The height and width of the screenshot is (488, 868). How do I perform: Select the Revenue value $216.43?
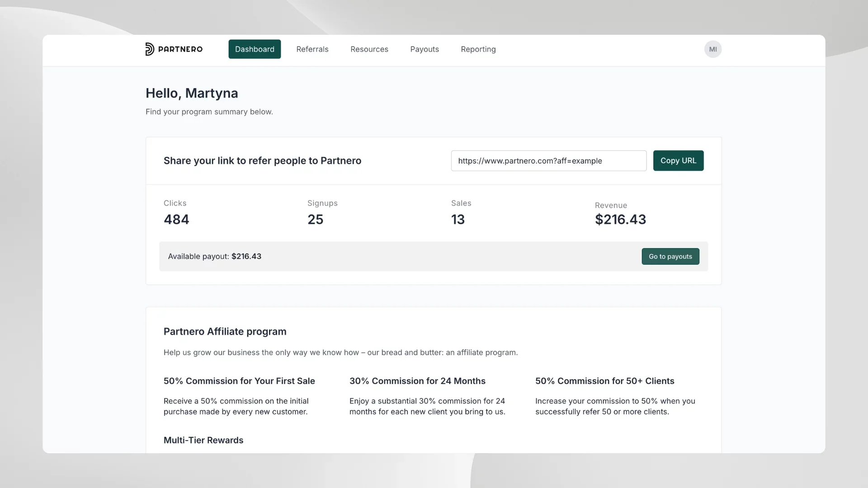620,220
